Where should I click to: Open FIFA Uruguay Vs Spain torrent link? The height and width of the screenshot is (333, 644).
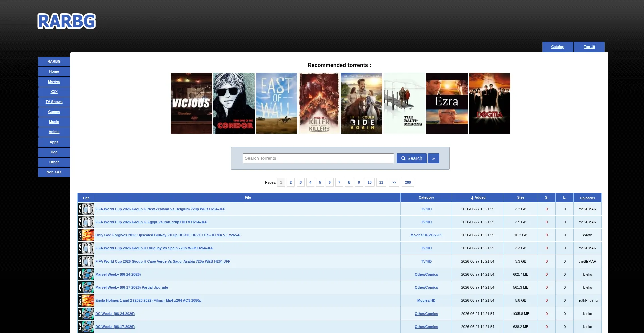pos(154,248)
